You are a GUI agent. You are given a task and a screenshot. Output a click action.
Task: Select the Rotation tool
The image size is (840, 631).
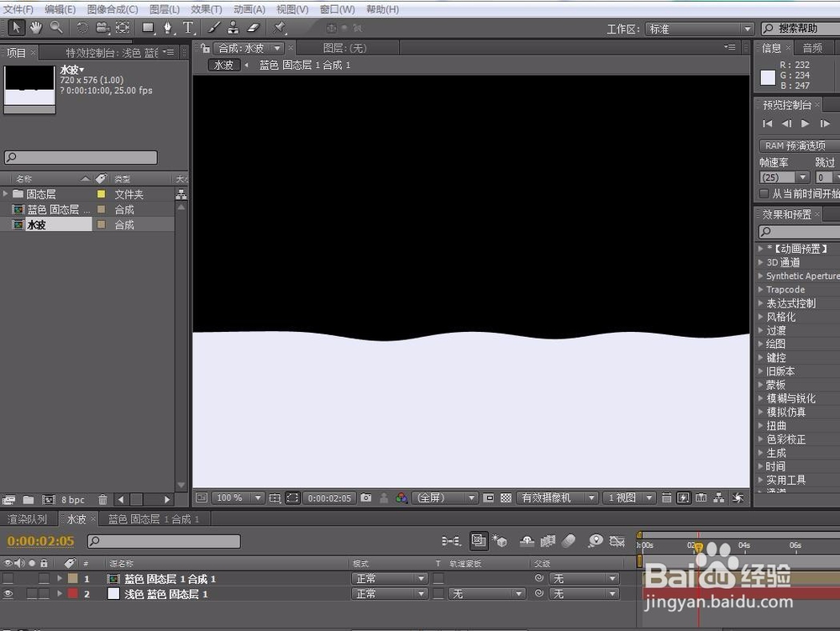(x=82, y=28)
